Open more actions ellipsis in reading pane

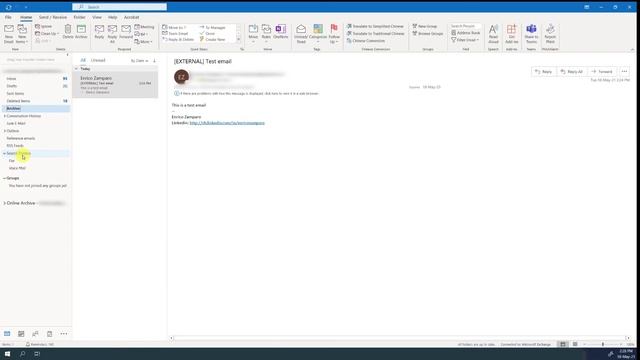624,71
